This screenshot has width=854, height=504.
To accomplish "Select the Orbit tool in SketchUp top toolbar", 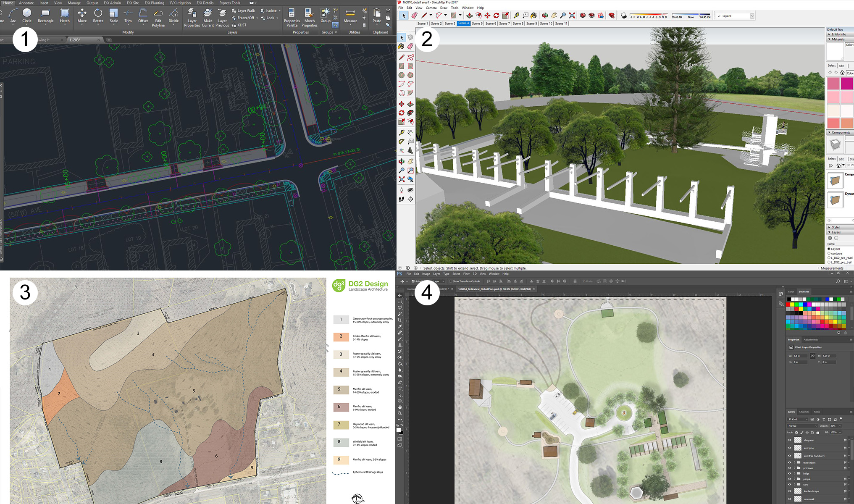I will (x=545, y=16).
